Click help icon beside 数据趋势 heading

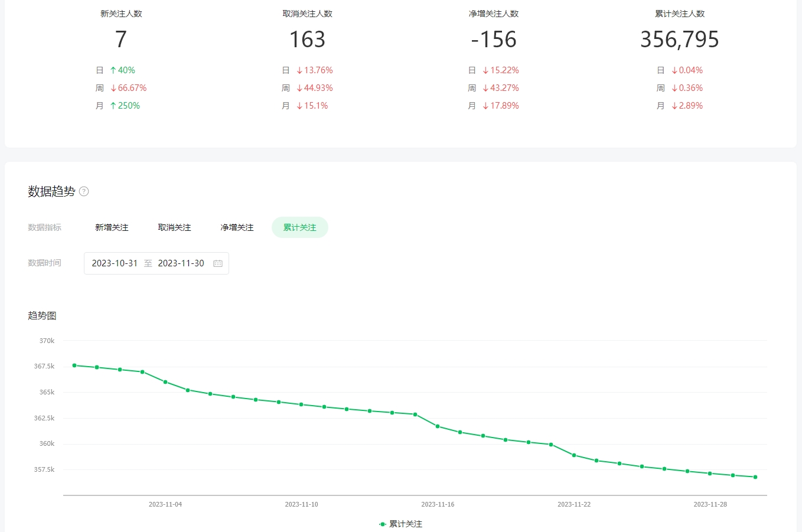tap(84, 191)
